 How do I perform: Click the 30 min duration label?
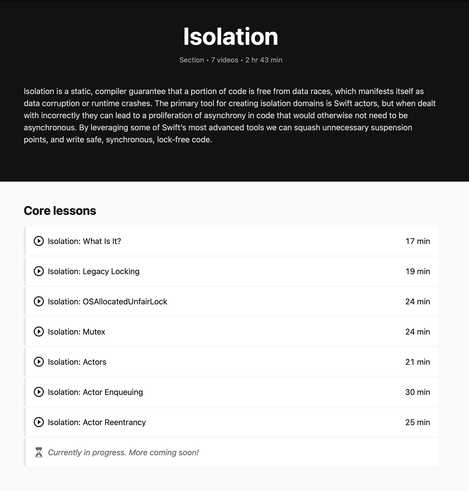coord(418,392)
